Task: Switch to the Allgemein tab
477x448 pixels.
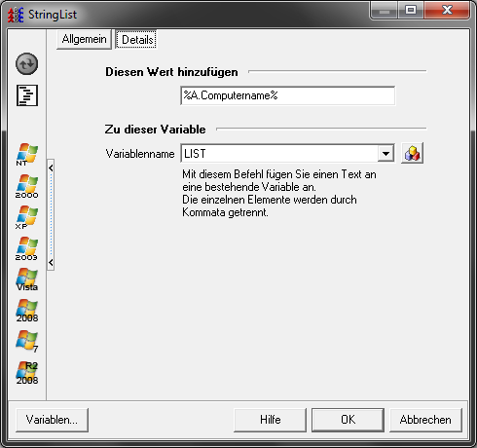Action: (84, 39)
